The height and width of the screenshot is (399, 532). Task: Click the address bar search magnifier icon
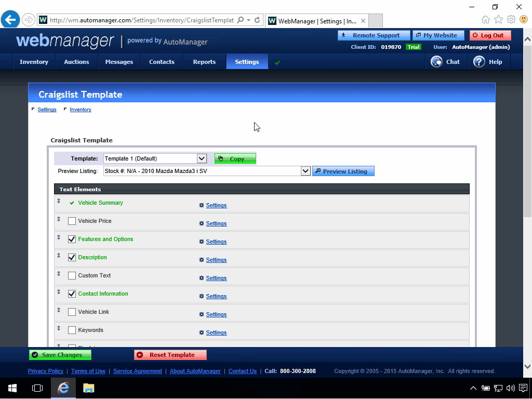pyautogui.click(x=241, y=20)
